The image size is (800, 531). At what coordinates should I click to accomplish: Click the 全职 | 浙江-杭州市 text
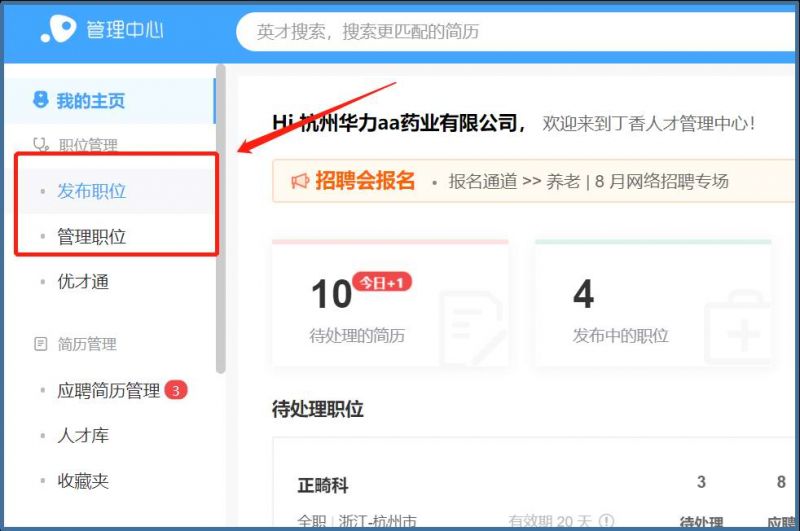357,521
